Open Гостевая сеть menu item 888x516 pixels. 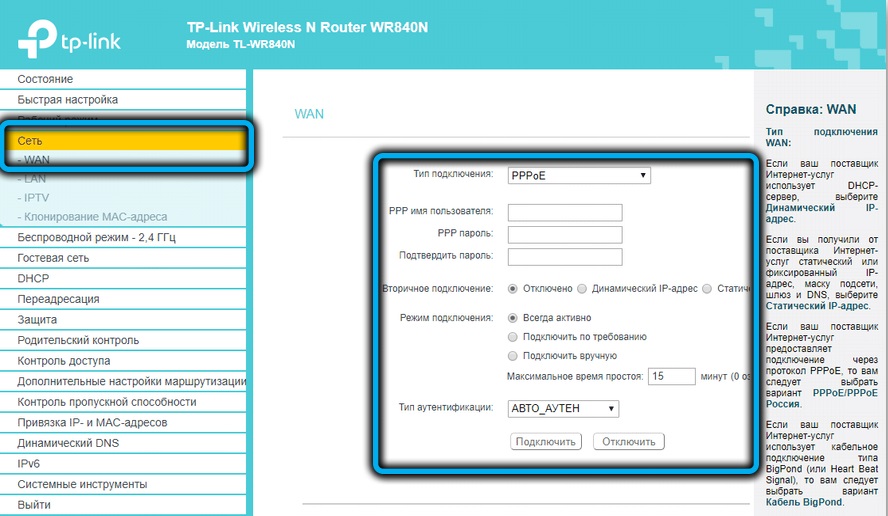(123, 258)
